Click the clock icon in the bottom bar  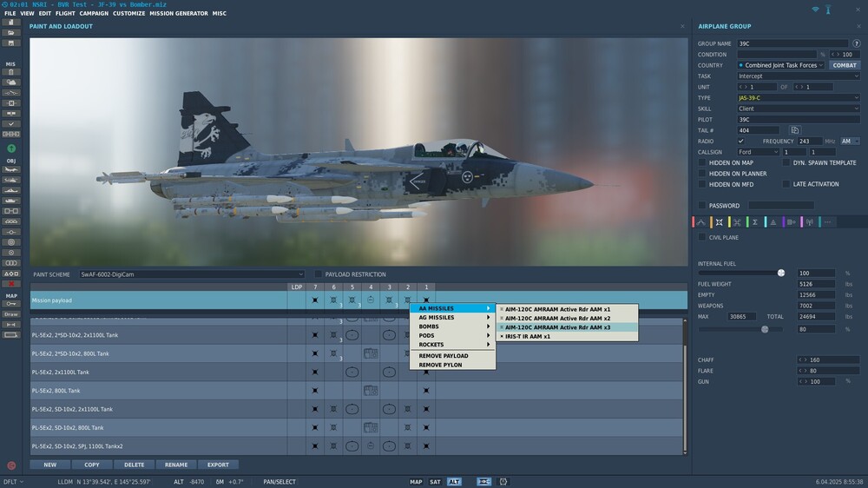click(503, 482)
